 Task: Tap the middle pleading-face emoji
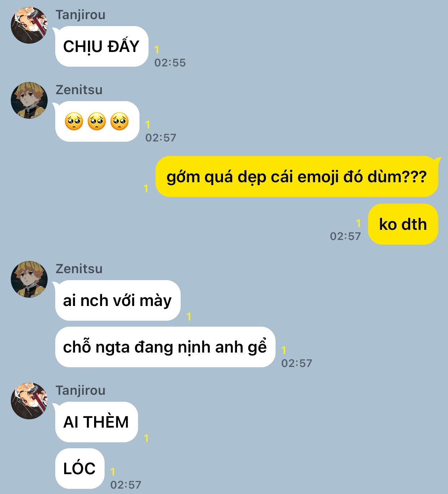point(97,121)
